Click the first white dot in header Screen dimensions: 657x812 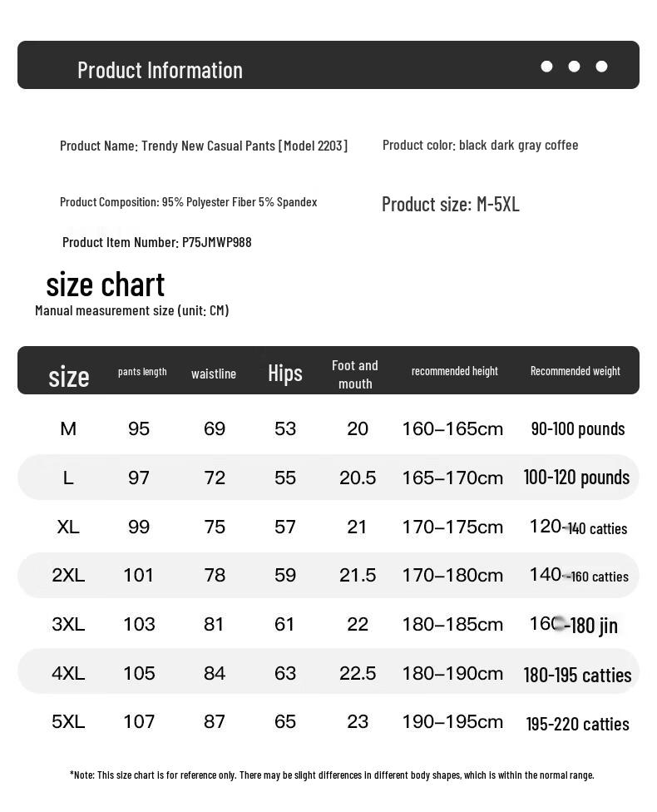point(546,67)
